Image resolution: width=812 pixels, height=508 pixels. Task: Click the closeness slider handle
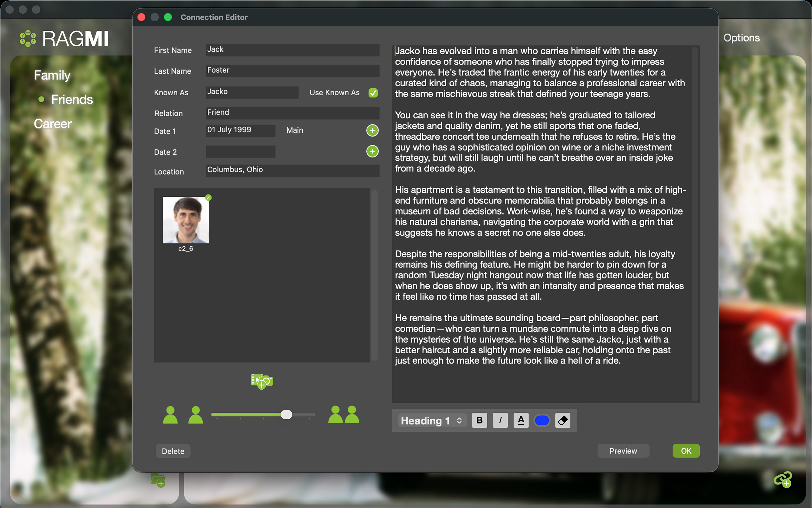click(x=286, y=415)
